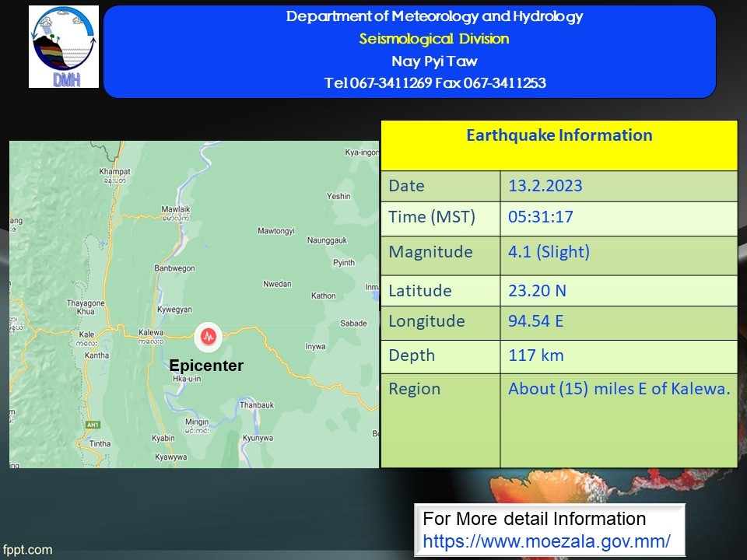Select the date value 13.2.2023

[x=545, y=186]
